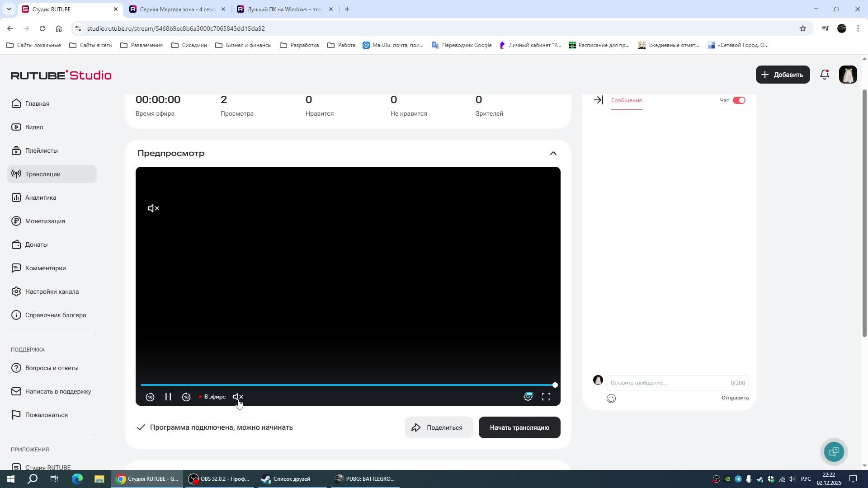
Task: Collapse the chat panel with arrow icon
Action: 599,100
